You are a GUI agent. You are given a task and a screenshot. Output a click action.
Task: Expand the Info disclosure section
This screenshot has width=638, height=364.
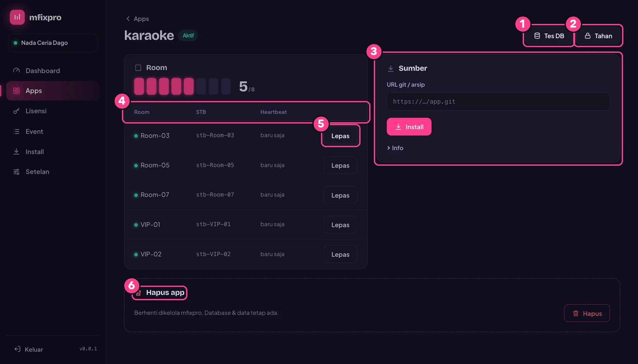(x=395, y=148)
